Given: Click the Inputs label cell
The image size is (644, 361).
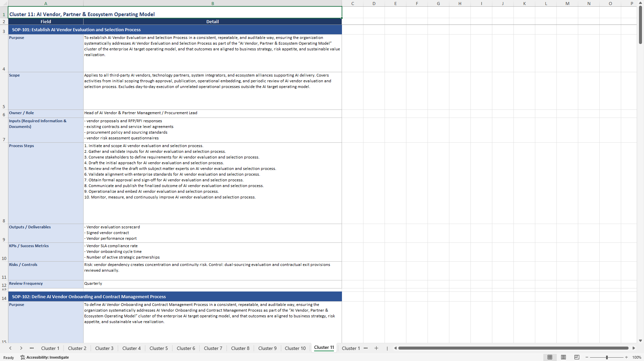Looking at the screenshot, I should pyautogui.click(x=46, y=130).
